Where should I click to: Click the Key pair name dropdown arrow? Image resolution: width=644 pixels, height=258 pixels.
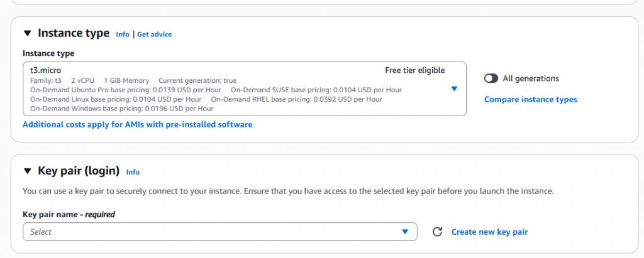405,232
